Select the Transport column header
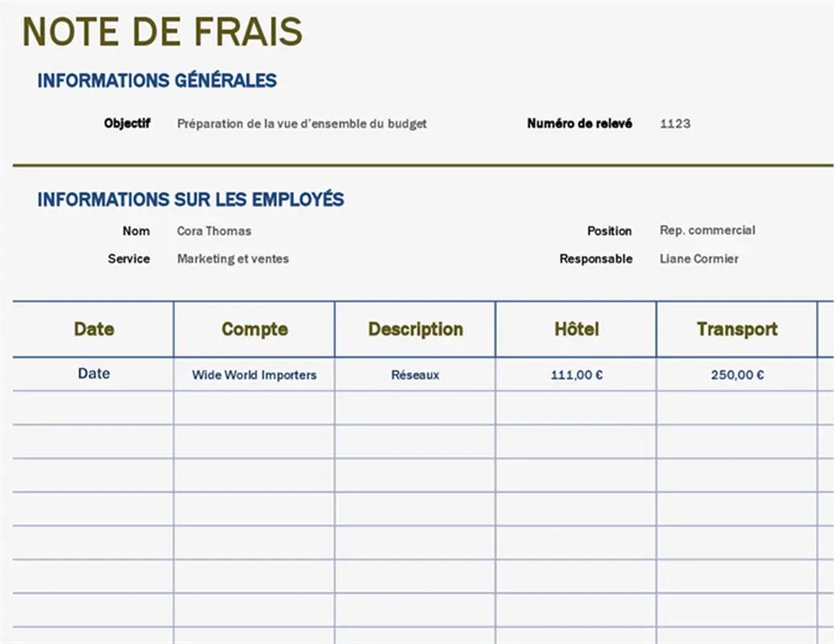Image resolution: width=836 pixels, height=644 pixels. tap(737, 329)
